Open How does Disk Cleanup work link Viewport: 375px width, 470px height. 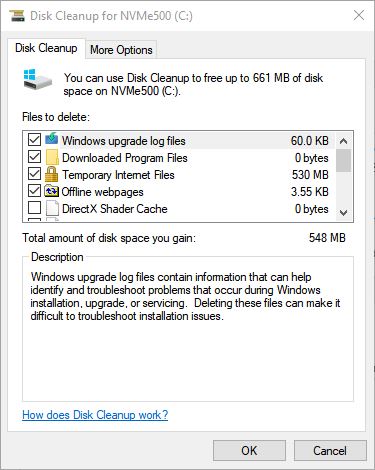(95, 415)
